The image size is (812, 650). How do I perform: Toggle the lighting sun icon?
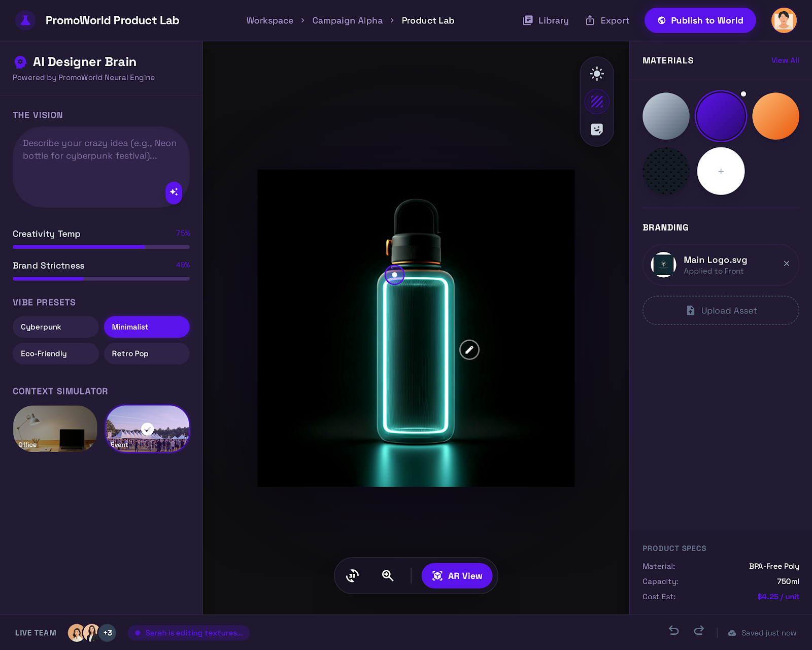click(x=597, y=74)
